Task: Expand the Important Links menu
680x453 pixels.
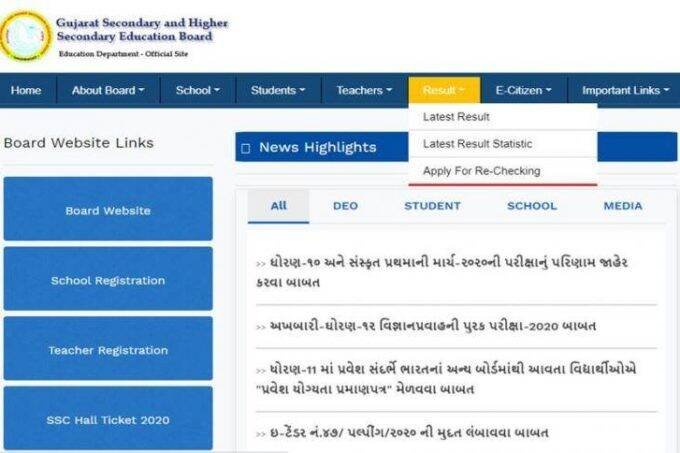Action: (625, 90)
